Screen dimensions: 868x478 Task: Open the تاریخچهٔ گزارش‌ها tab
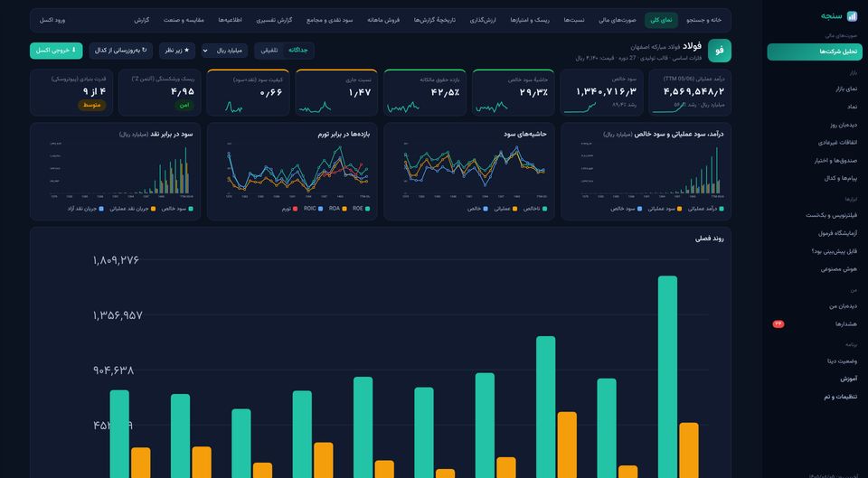pos(435,20)
